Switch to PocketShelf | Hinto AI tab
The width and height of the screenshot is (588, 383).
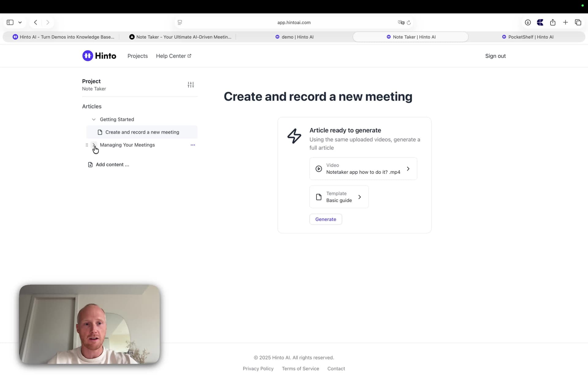tap(527, 37)
